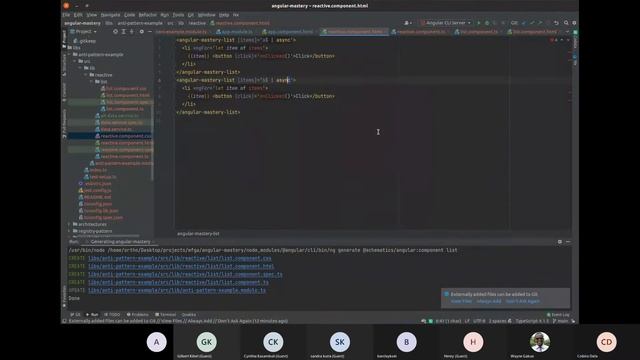
Task: Open the Run menu
Action: 164,15
